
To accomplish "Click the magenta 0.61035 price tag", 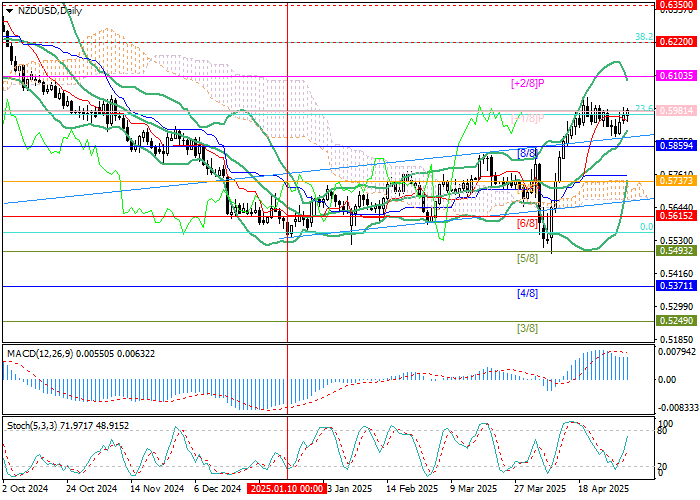I will (x=676, y=76).
